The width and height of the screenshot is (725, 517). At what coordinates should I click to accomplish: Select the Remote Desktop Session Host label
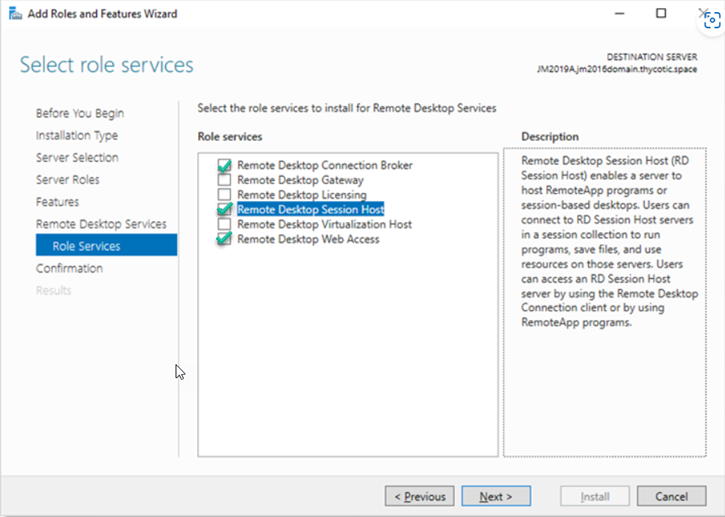(x=311, y=209)
